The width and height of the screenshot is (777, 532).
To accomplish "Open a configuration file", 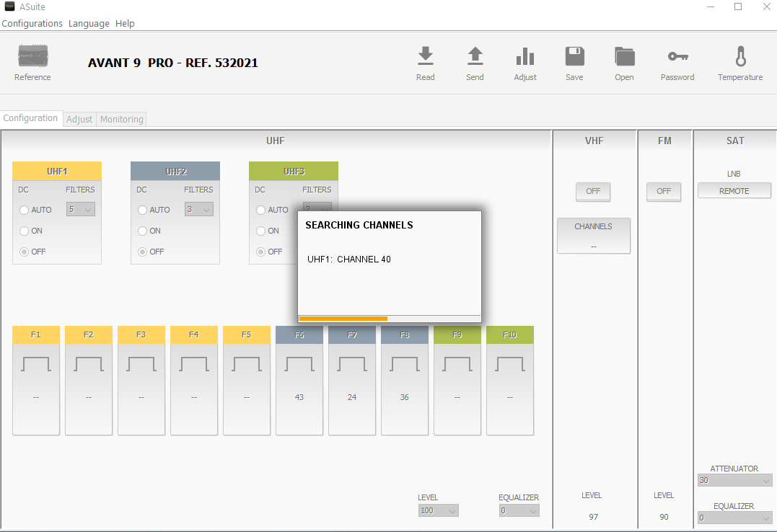I will point(624,56).
